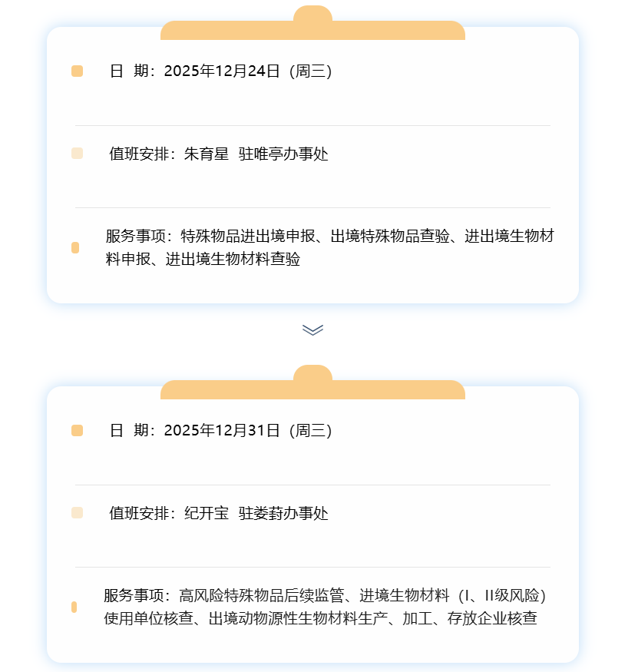The width and height of the screenshot is (638, 672).
Task: Click the pale bullet beside 纪开宝 duty row
Action: click(77, 513)
